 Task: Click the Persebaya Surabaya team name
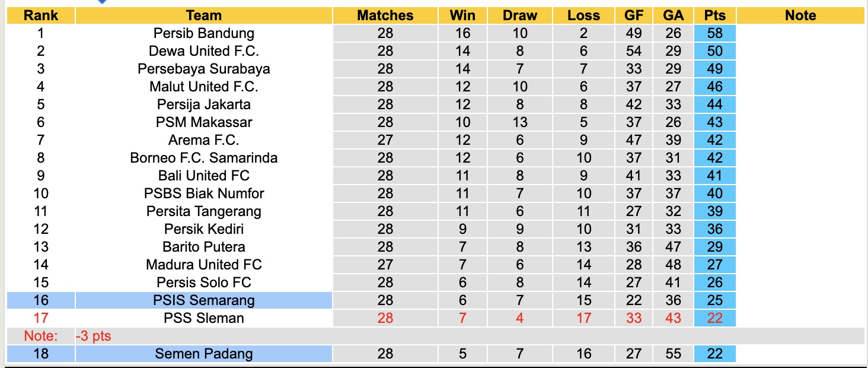203,69
